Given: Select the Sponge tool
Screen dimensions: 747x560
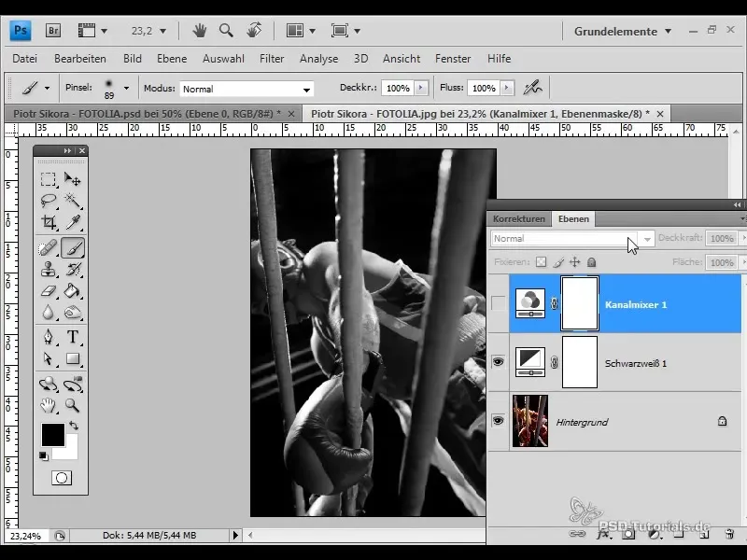Looking at the screenshot, I should tap(73, 313).
